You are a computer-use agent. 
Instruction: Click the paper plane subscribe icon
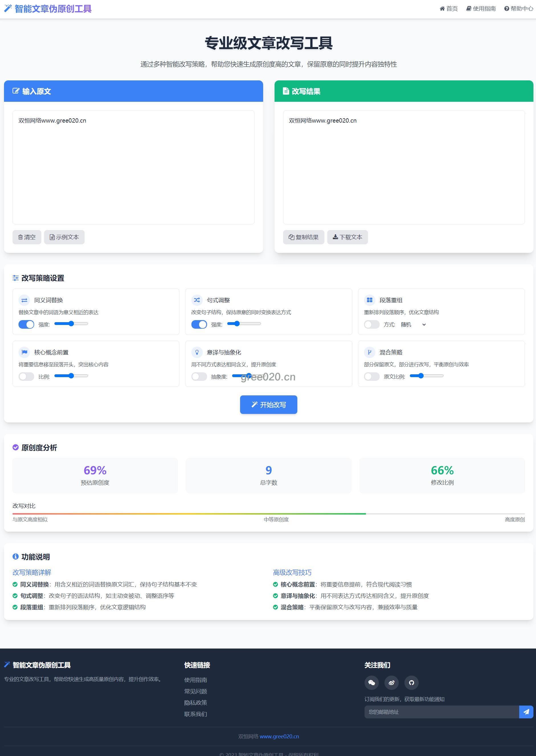point(526,712)
